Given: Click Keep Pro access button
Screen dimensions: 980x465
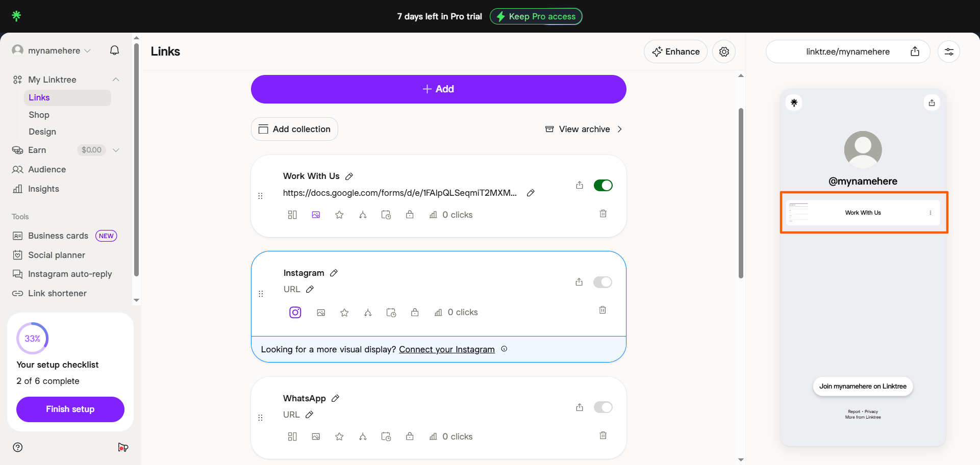Looking at the screenshot, I should (x=536, y=16).
